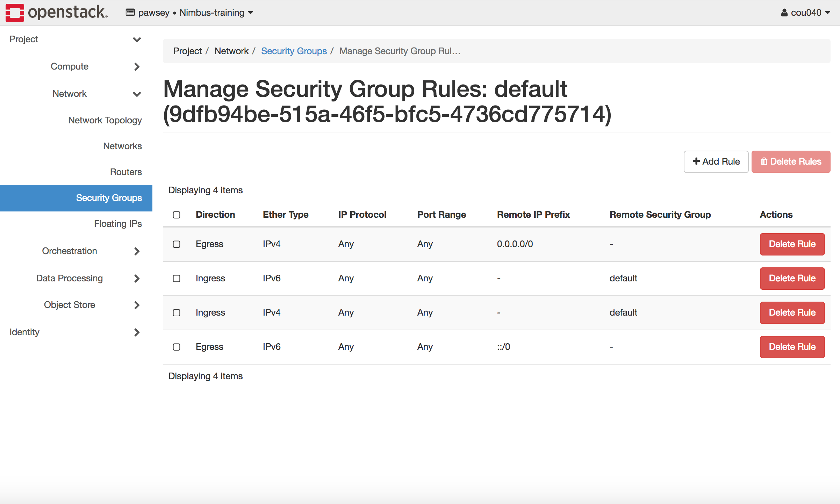
Task: Check the select-all rules checkbox in table header
Action: pyautogui.click(x=177, y=215)
